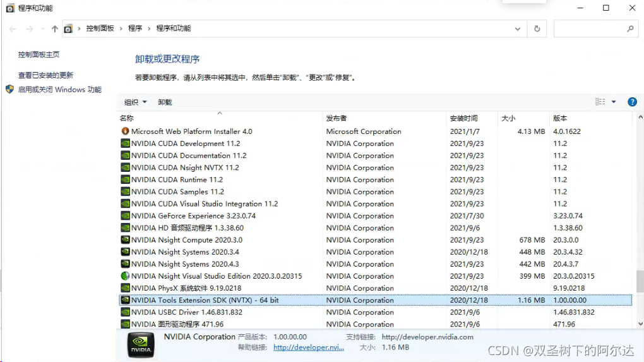Image resolution: width=644 pixels, height=362 pixels.
Task: Click the NVIDIA USBC Driver icon
Action: 125,312
